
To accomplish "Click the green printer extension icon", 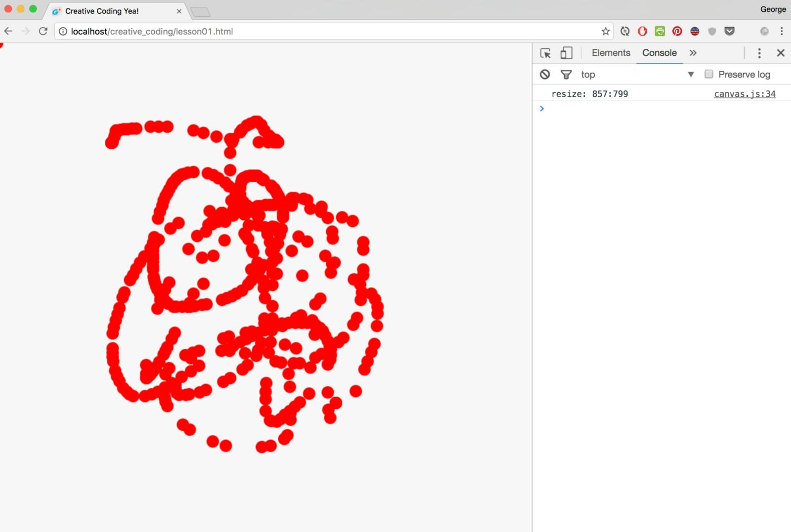I will pyautogui.click(x=660, y=32).
